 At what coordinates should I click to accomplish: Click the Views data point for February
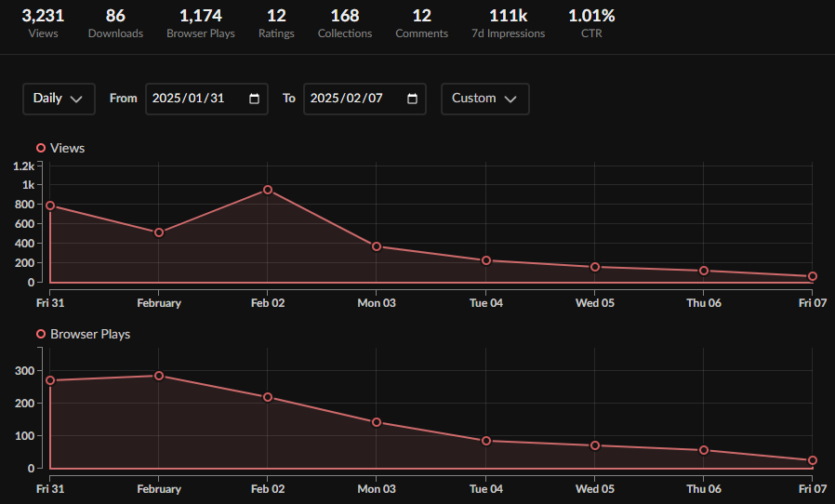pyautogui.click(x=159, y=232)
